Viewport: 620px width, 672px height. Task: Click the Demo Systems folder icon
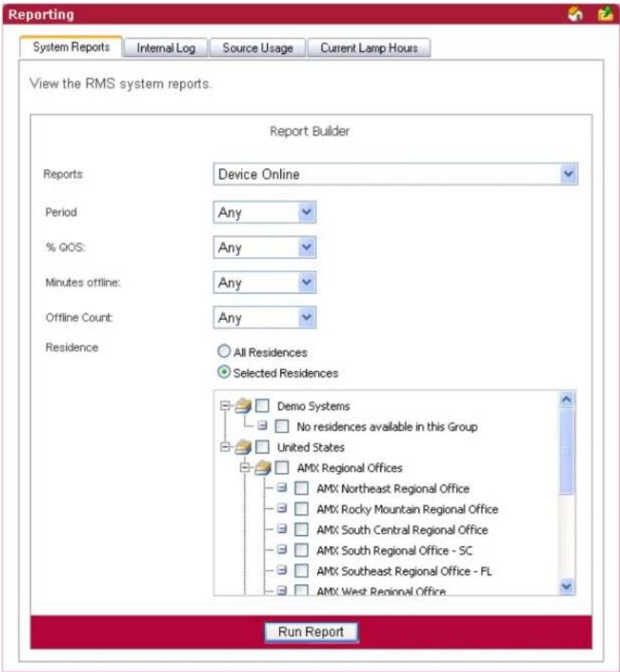(x=243, y=405)
